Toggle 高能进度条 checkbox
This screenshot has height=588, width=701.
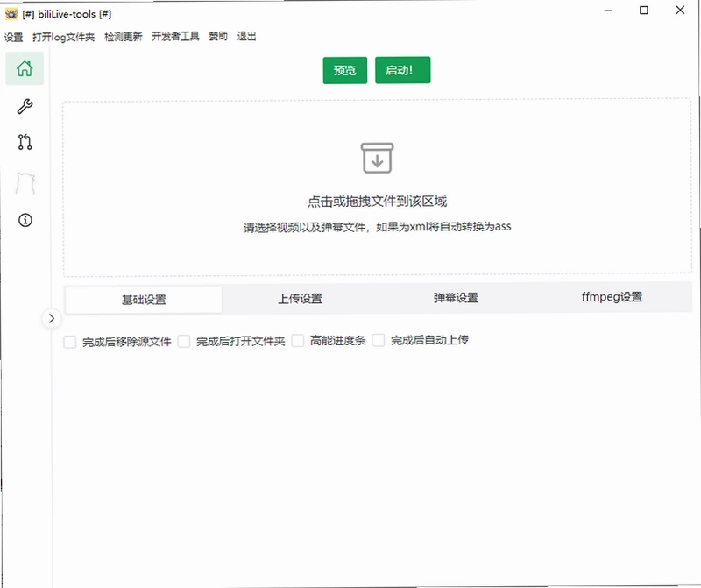[x=298, y=341]
